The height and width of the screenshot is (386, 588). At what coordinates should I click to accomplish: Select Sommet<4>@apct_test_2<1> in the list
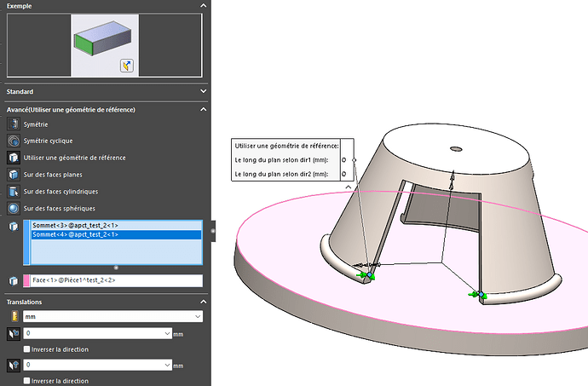click(116, 235)
